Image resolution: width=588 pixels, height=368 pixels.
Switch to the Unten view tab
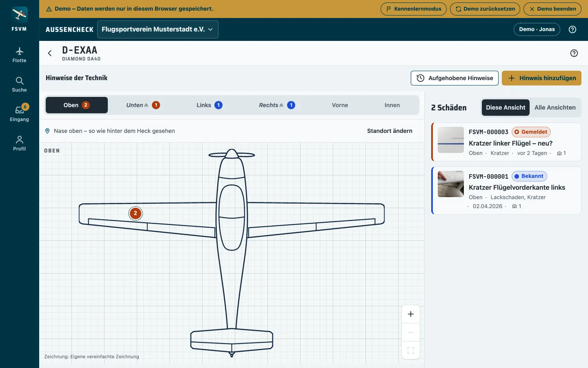[143, 105]
